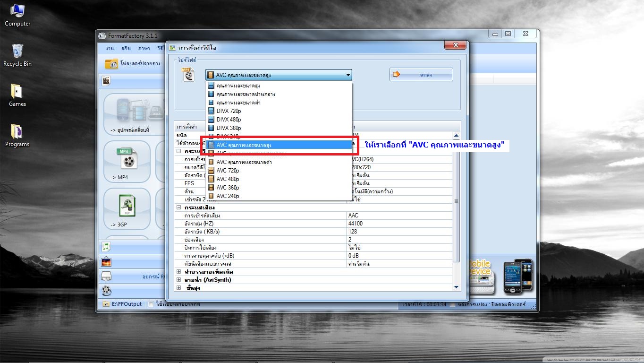The width and height of the screenshot is (644, 363).
Task: Open the Recycle Bin on the desktop
Action: click(x=17, y=55)
